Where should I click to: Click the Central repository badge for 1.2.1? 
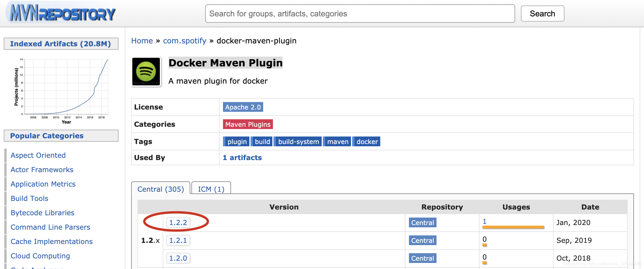[x=422, y=240]
